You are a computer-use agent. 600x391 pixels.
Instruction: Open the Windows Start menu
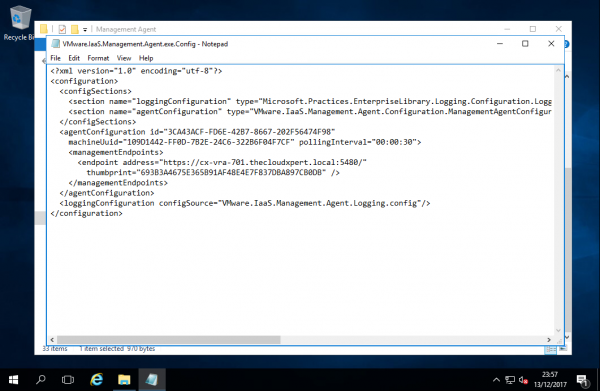tap(13, 380)
